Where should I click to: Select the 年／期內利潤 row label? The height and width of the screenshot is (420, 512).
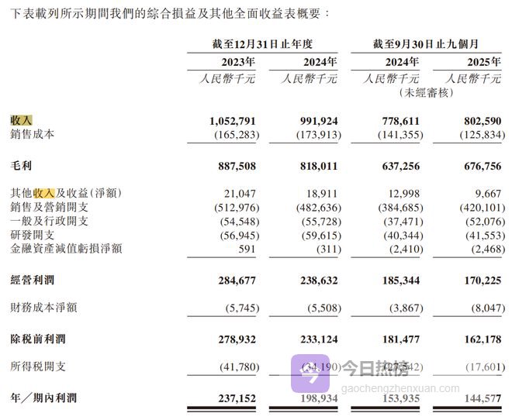click(43, 398)
